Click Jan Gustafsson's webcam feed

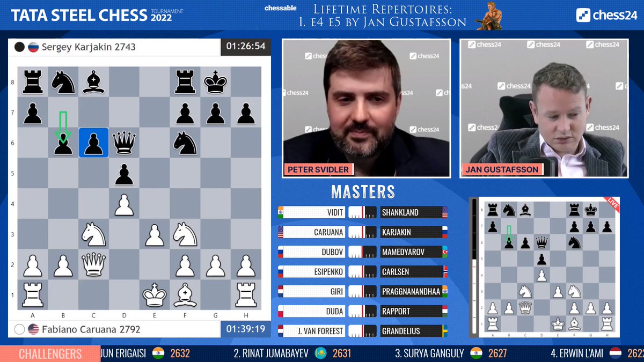[x=544, y=108]
